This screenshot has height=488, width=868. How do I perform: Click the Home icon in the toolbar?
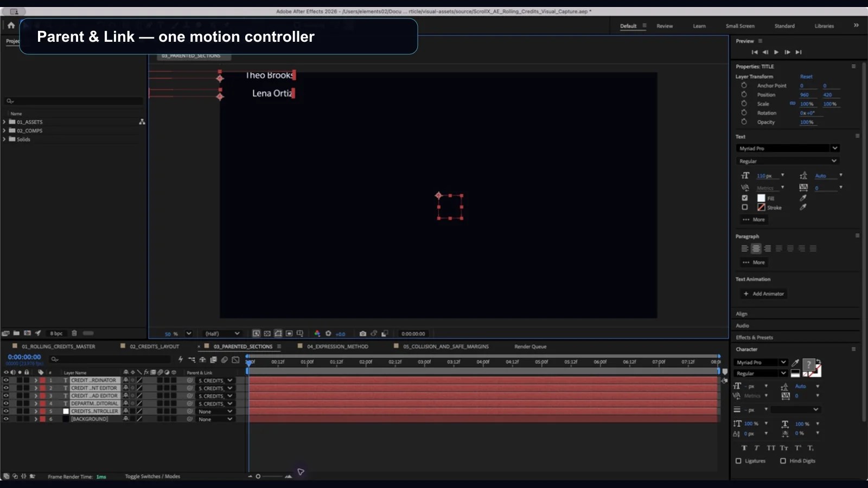pos(11,25)
